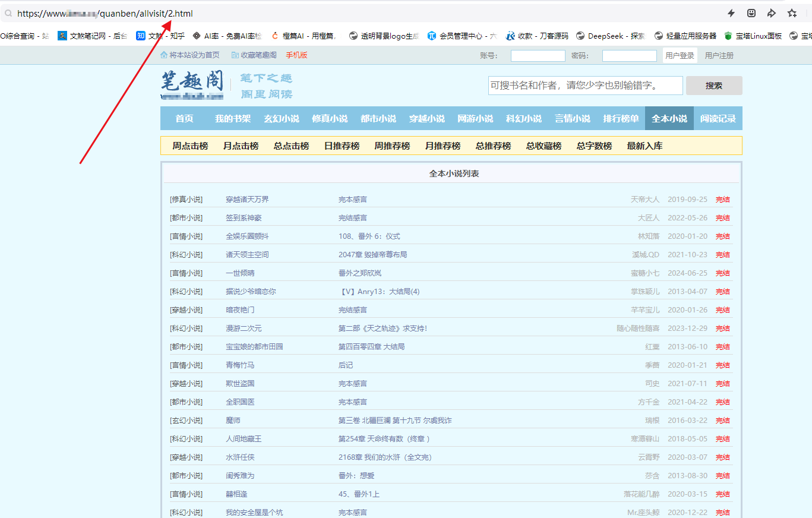Click the 用户登录 login button
Image resolution: width=812 pixels, height=518 pixels.
pyautogui.click(x=680, y=55)
